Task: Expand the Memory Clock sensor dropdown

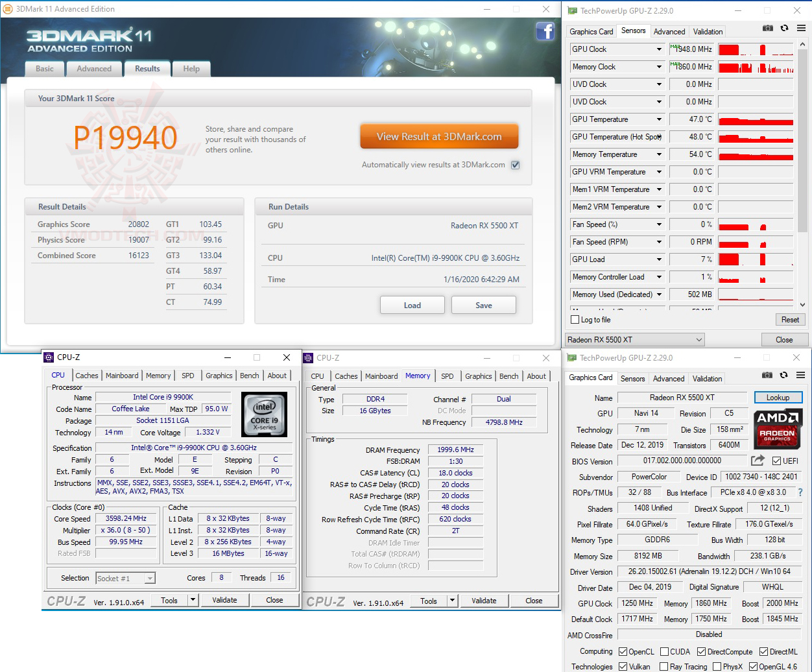Action: pyautogui.click(x=659, y=67)
